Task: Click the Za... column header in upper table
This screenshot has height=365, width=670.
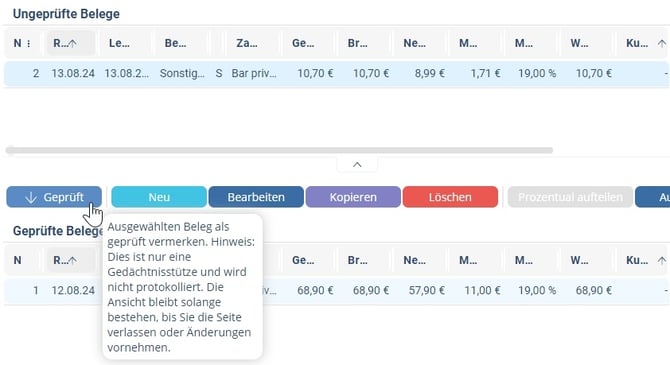Action: click(x=247, y=43)
